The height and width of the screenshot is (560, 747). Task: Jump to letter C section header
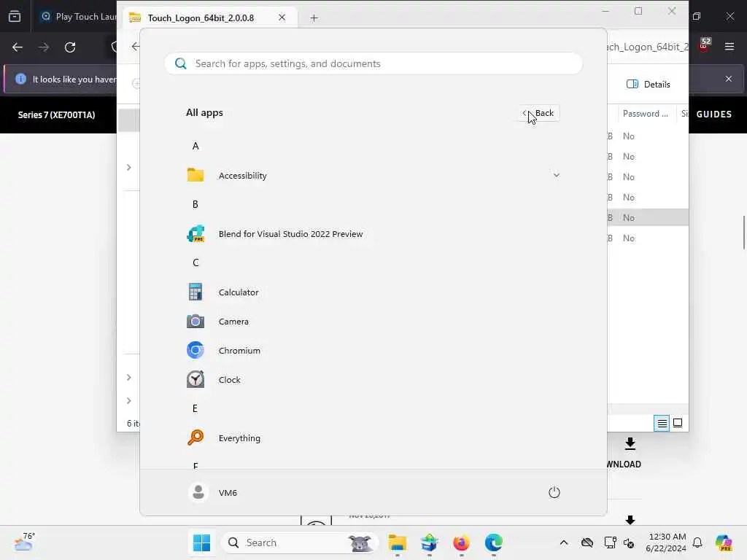coord(196,262)
